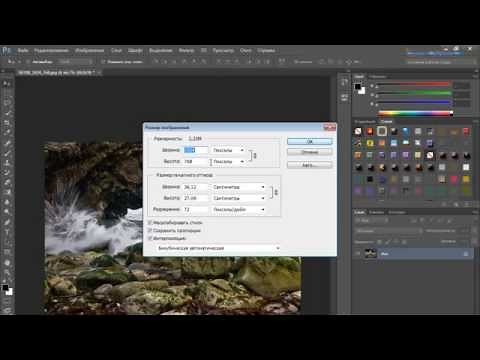Open resolution Пикселы/дюйм units dropdown
480x360 pixels.
tap(238, 210)
